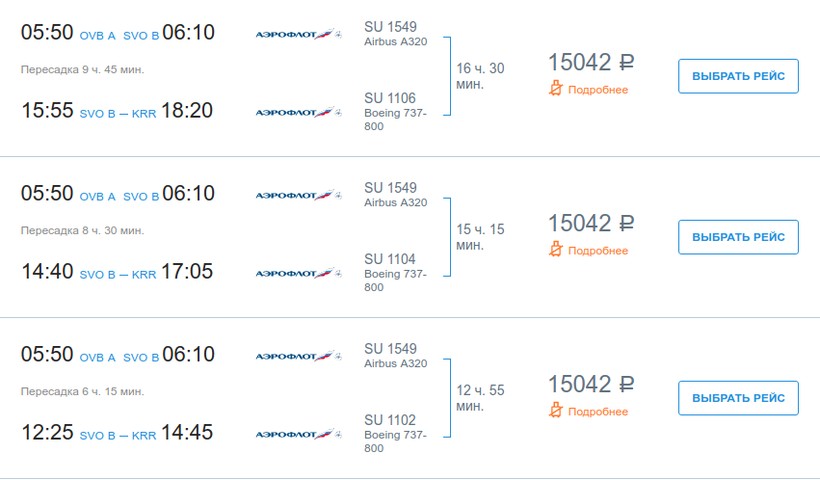Image resolution: width=820 pixels, height=480 pixels.
Task: Click Aeroflot logo beside first SU 1549 flight
Action: pos(299,34)
